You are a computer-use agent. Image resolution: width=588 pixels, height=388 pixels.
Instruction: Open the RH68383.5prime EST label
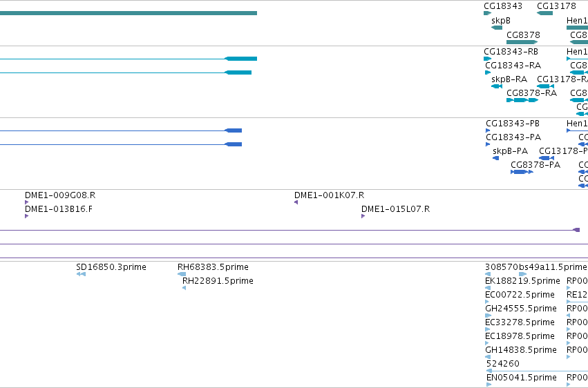point(213,267)
